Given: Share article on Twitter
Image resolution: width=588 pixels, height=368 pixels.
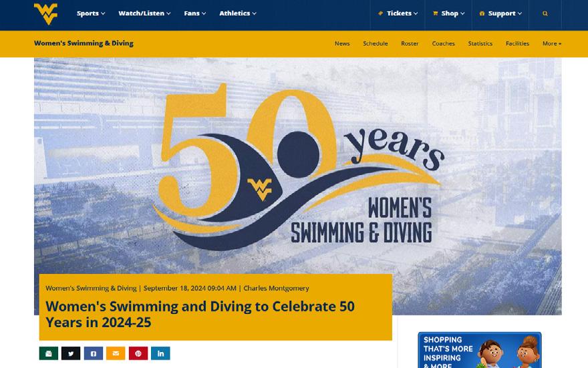Looking at the screenshot, I should (71, 353).
